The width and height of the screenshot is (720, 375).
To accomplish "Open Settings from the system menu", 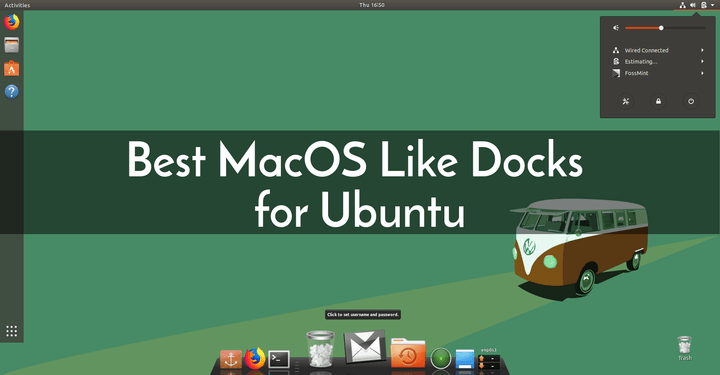I will tap(625, 101).
